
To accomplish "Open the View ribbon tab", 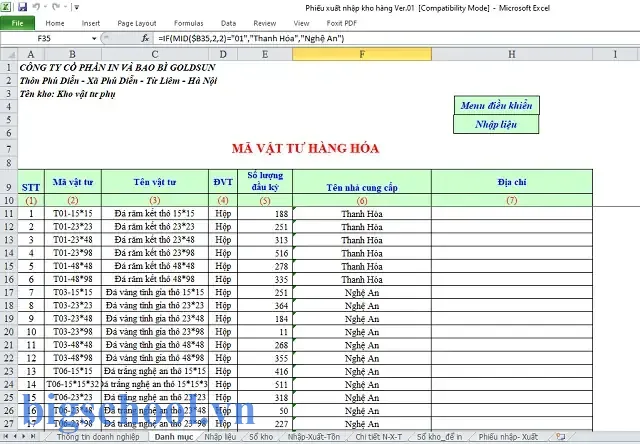I will pos(301,23).
